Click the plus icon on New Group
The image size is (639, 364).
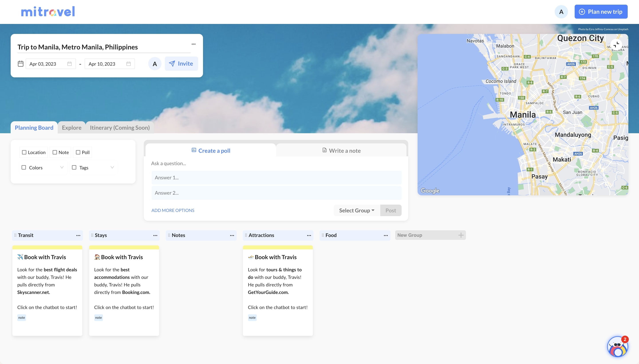click(x=461, y=235)
